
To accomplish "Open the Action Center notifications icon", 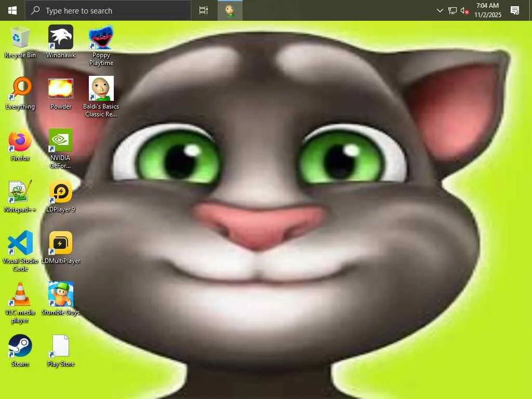I will click(x=515, y=10).
